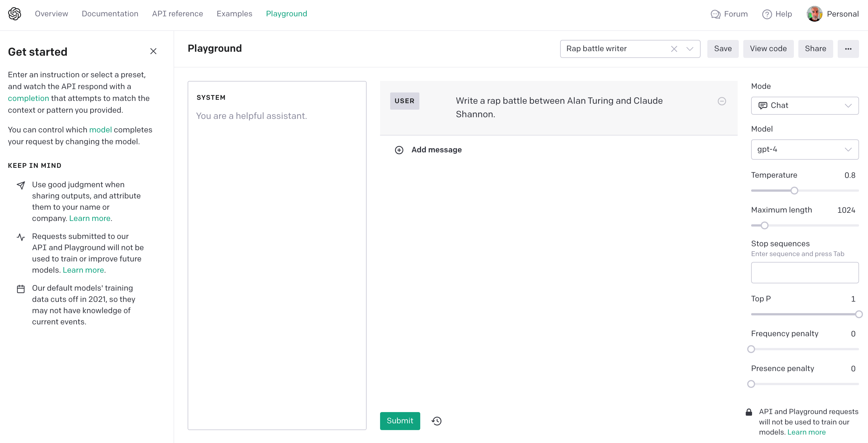Screen dimensions: 868x443
Task: Open the Mode dropdown set to Chat
Action: click(x=804, y=105)
